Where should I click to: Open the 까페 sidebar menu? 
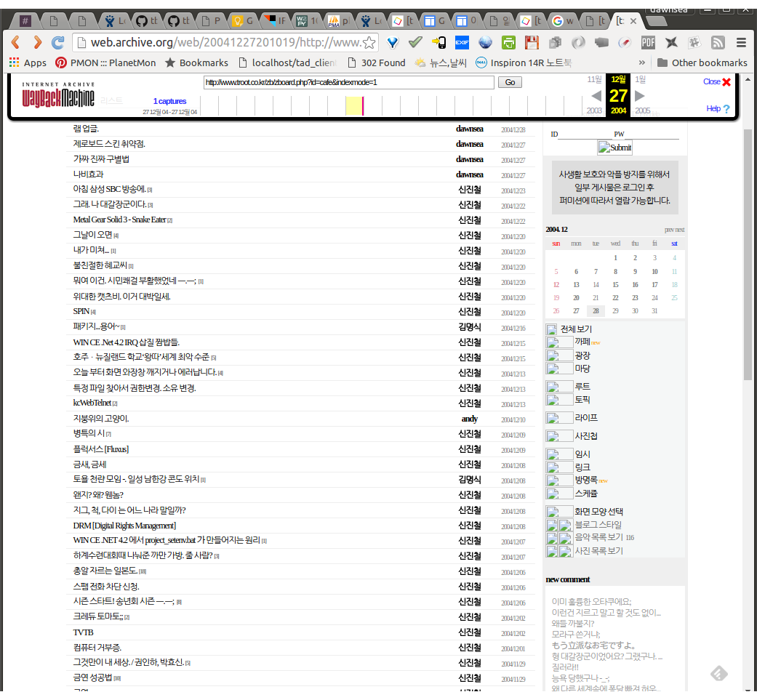pos(582,342)
